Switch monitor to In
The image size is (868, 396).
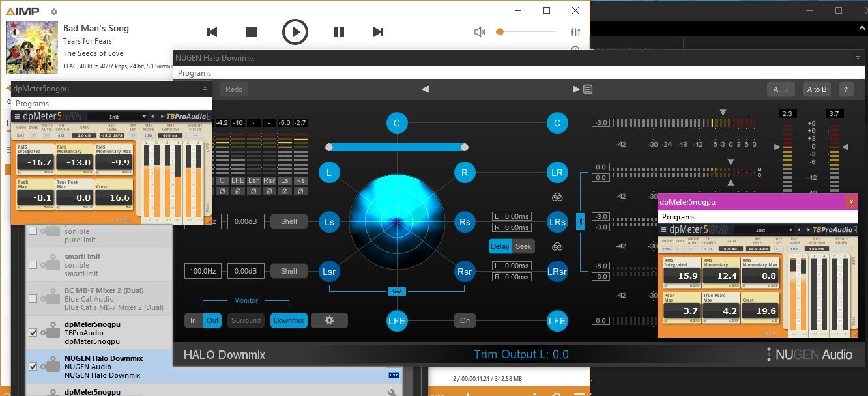[193, 320]
